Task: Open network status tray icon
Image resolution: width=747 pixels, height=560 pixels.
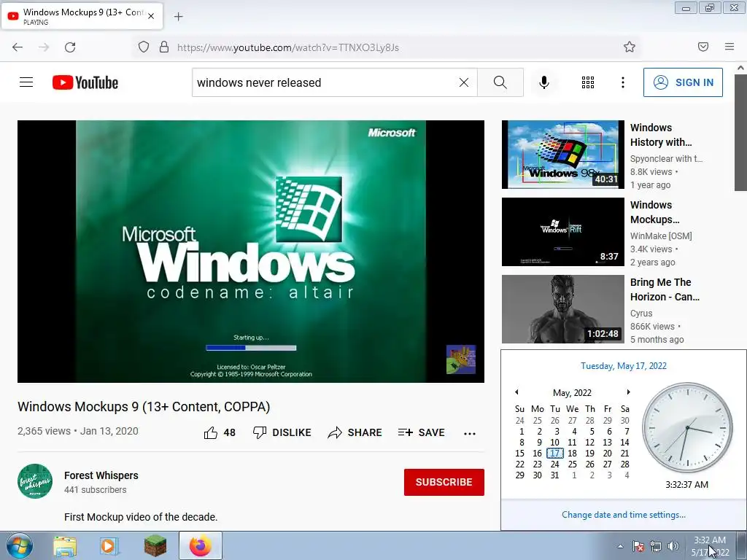Action: (x=656, y=546)
